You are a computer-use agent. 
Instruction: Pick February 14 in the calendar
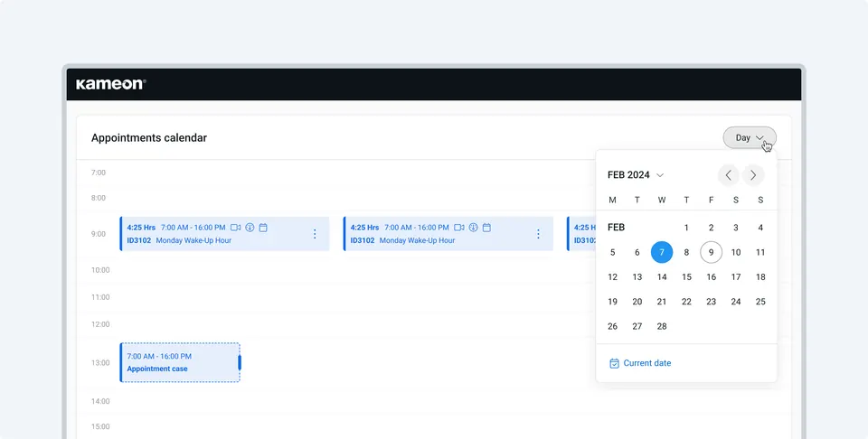click(662, 277)
